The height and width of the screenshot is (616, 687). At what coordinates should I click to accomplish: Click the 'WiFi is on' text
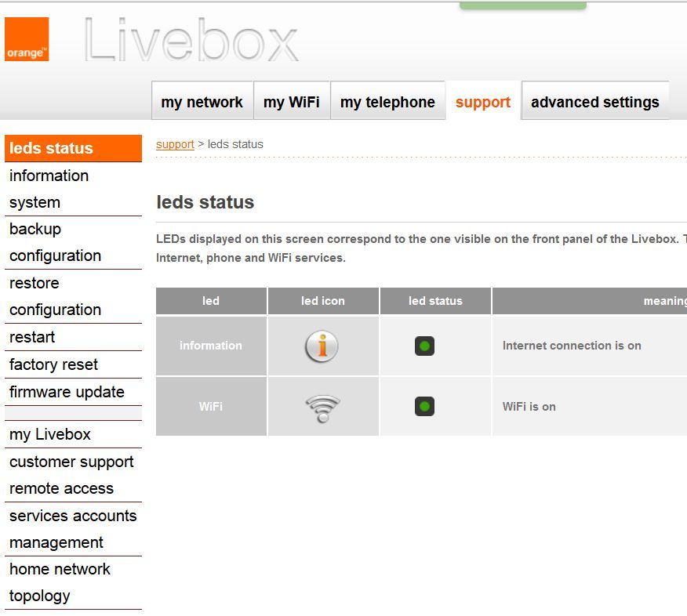[x=529, y=406]
